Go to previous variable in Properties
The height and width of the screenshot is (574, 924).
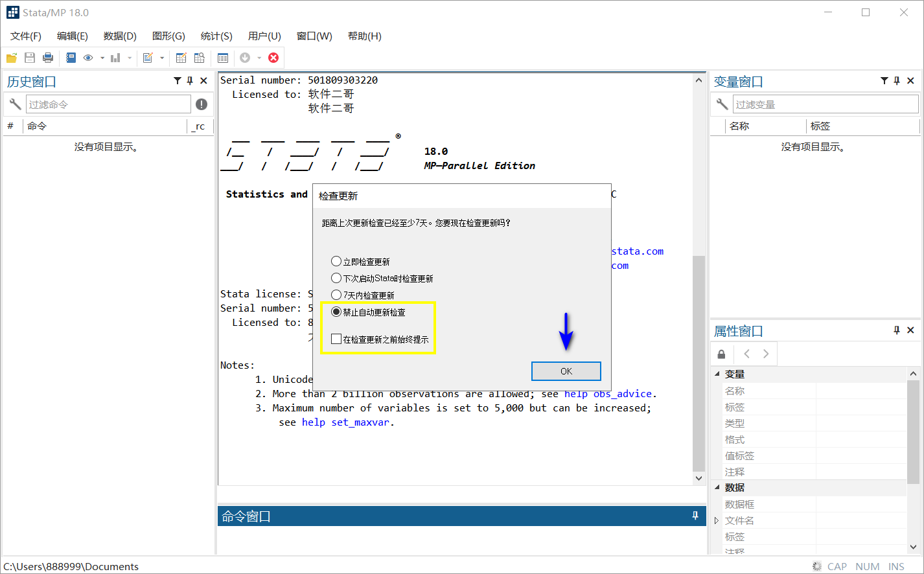pos(747,354)
